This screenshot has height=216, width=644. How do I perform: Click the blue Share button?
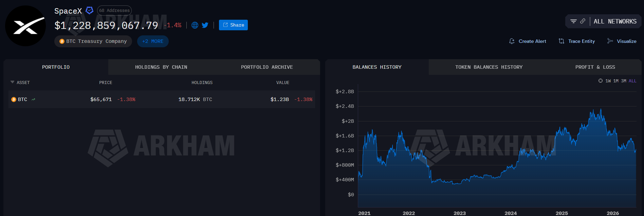233,25
